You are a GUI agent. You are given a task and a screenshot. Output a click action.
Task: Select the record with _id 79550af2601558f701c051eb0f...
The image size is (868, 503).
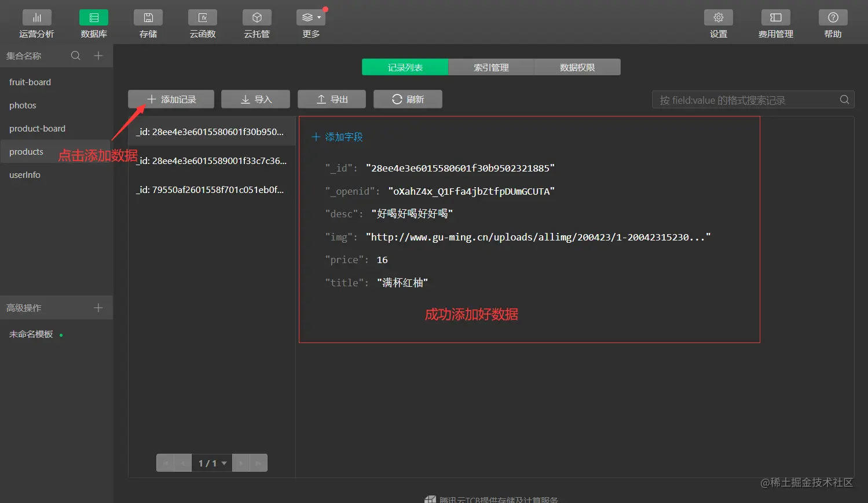(212, 189)
